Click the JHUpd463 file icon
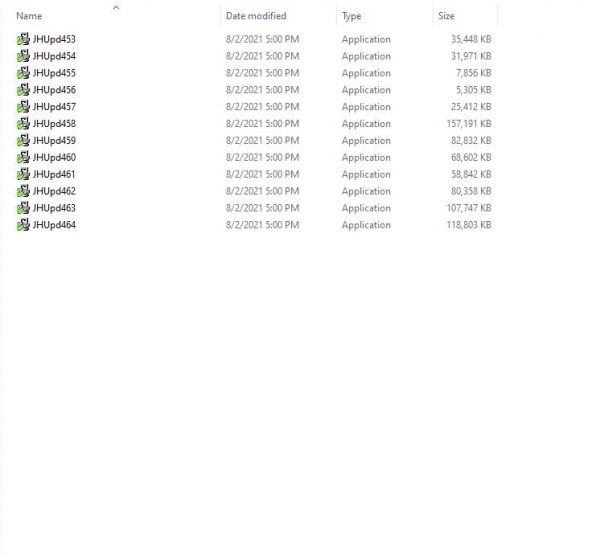Screen dimensions: 600x557 pyautogui.click(x=23, y=208)
